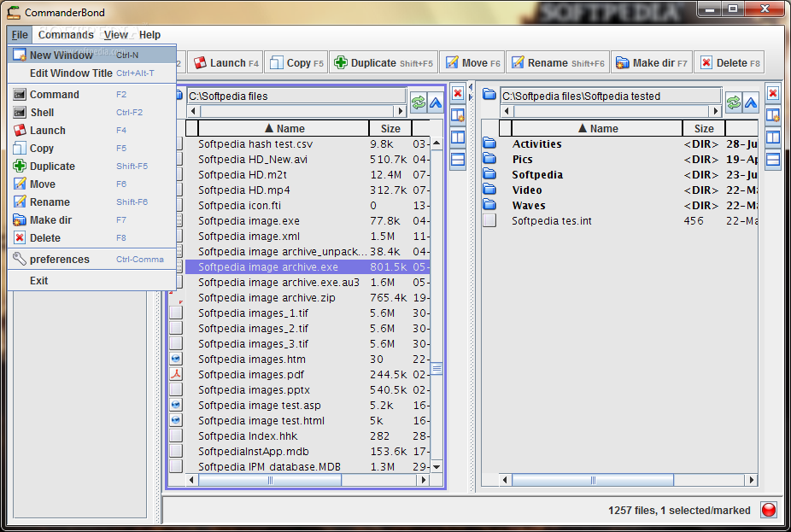Click left panel new-panel icon below red X

click(x=458, y=115)
